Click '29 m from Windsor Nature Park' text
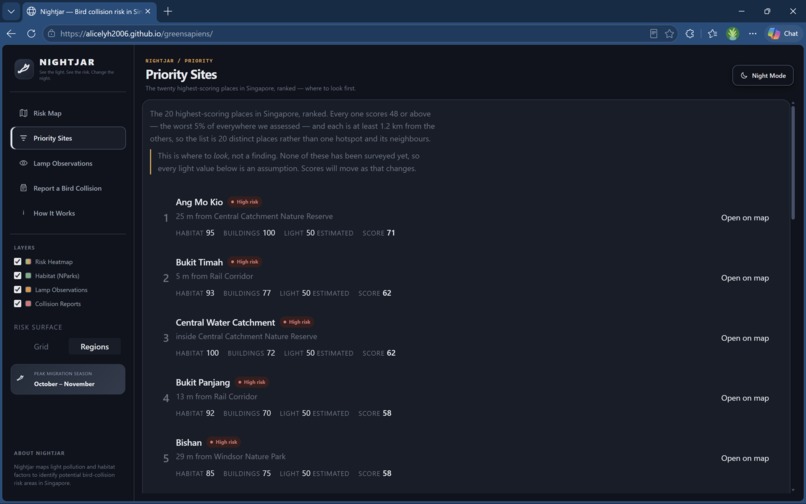This screenshot has height=504, width=806. [230, 457]
